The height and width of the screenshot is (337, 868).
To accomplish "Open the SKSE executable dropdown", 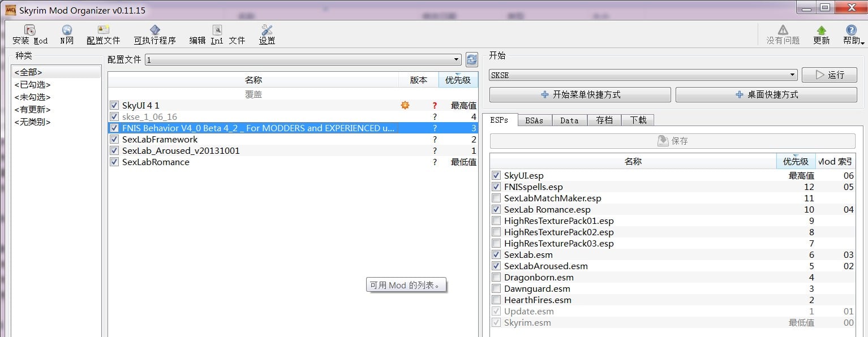I will (x=643, y=75).
